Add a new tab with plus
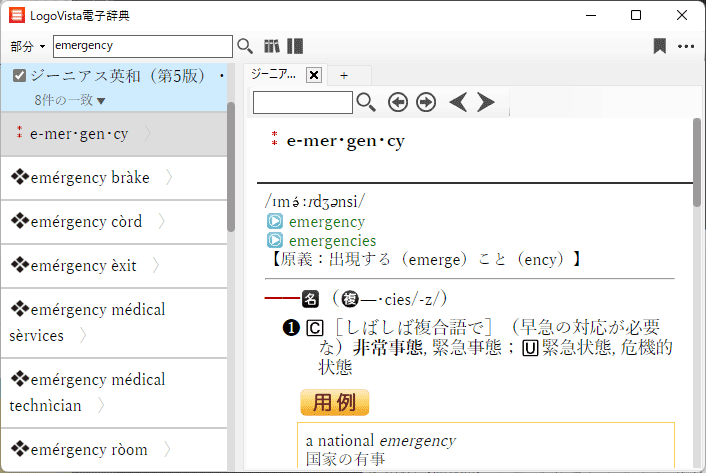 [344, 75]
